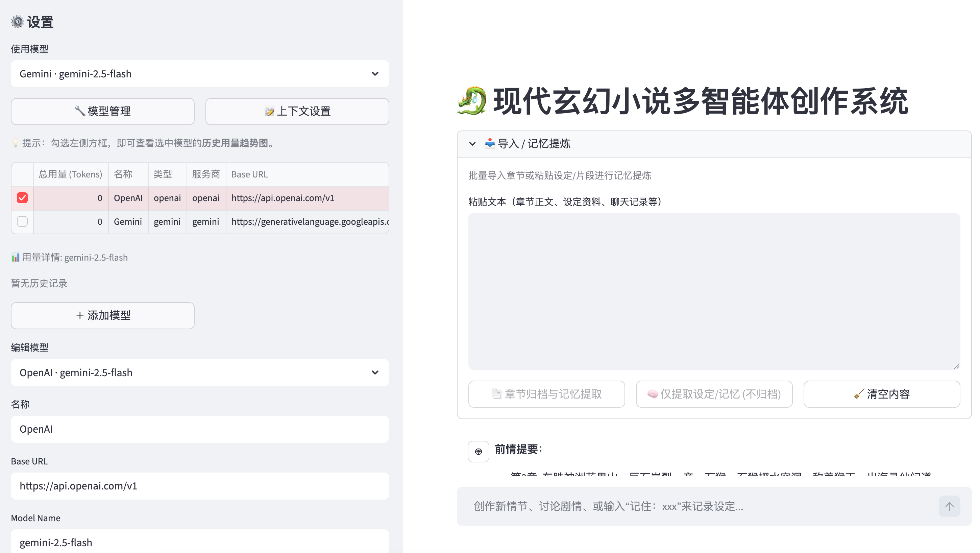Click the brain icon on 仅提取设定/记忆 button
Screen dimensions: 980x553
click(x=653, y=394)
